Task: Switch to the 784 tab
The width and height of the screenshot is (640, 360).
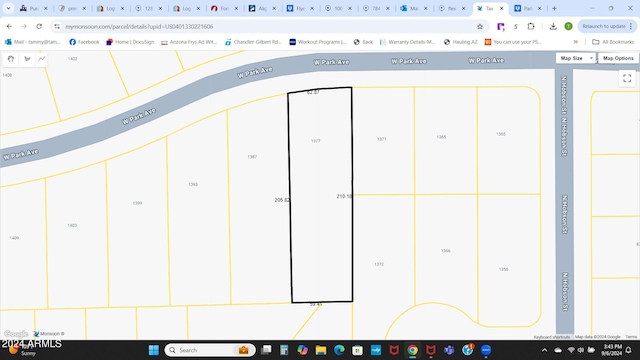Action: click(376, 8)
